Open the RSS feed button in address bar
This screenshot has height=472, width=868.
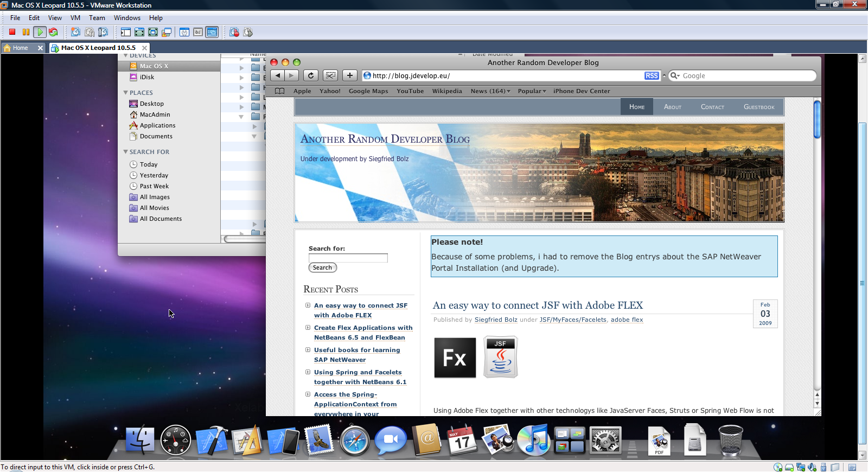pyautogui.click(x=652, y=76)
